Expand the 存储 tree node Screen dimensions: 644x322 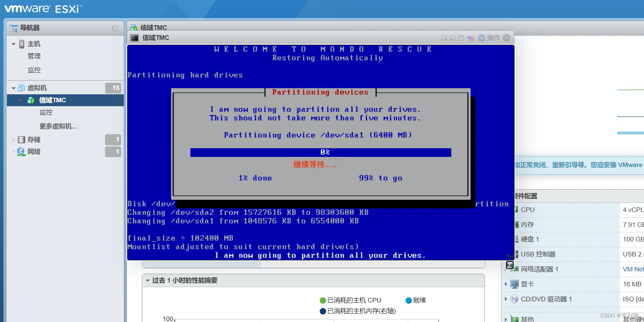click(13, 140)
